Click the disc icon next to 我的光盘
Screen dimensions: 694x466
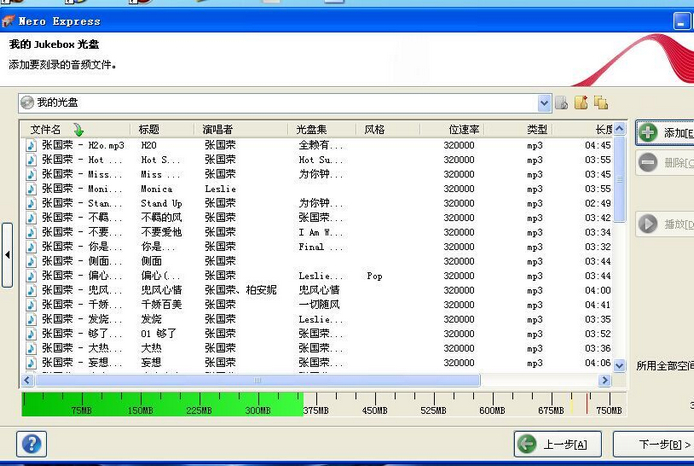tap(27, 102)
